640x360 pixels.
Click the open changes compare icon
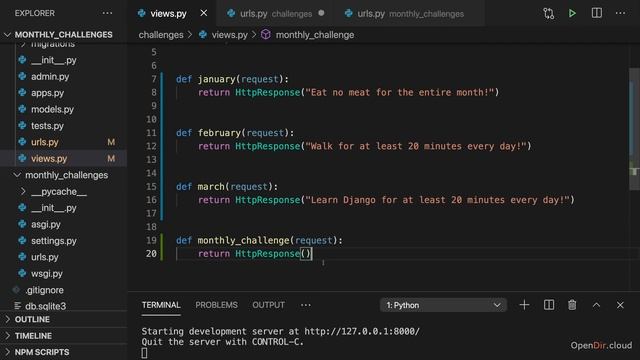[549, 13]
